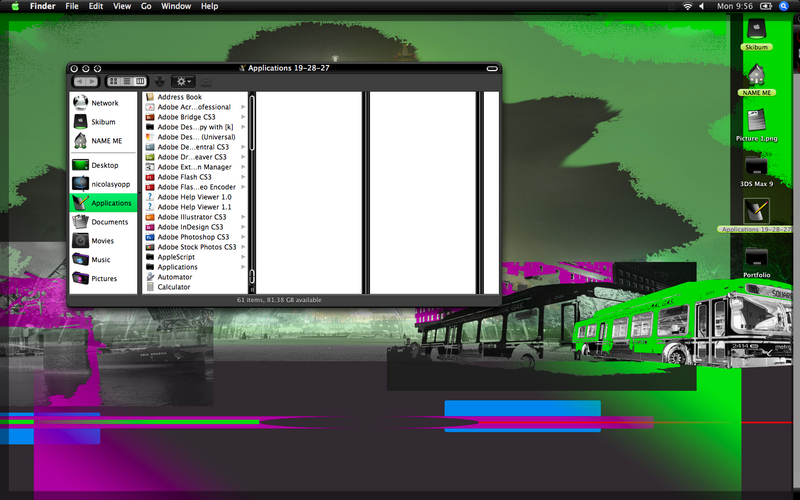Screen dimensions: 800x500
Task: Open the Finder menu
Action: pos(42,6)
